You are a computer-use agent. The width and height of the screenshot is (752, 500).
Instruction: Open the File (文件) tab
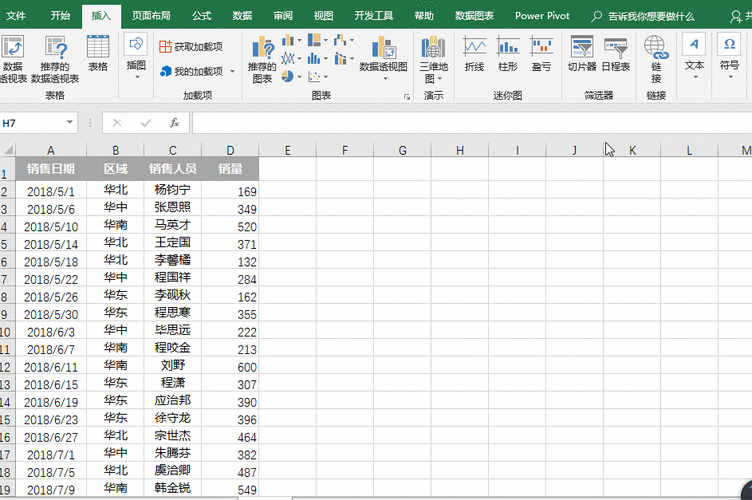click(15, 16)
